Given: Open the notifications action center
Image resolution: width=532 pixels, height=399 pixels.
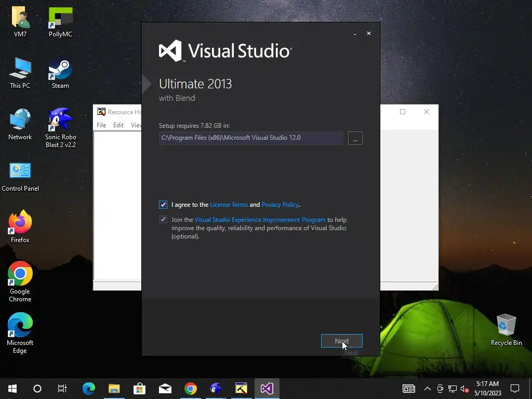Looking at the screenshot, I should coord(515,389).
